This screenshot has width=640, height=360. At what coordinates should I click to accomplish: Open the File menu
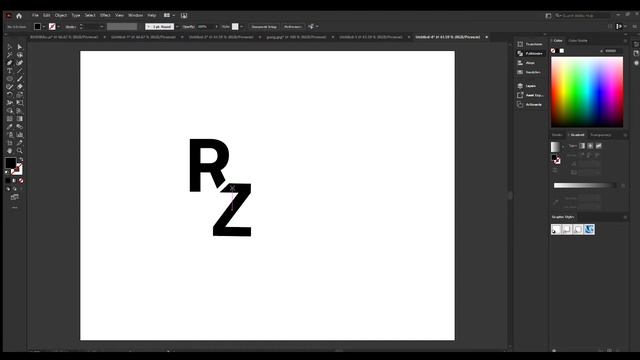pos(35,16)
